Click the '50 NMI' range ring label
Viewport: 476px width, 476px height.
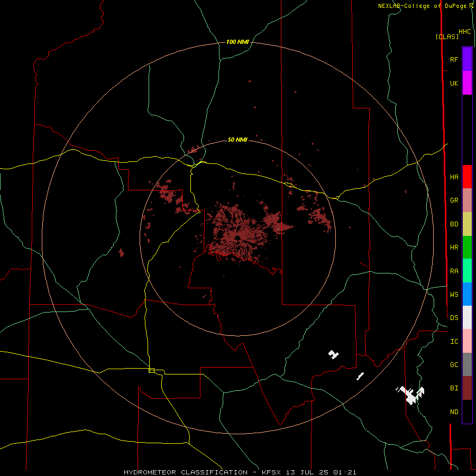coord(237,140)
